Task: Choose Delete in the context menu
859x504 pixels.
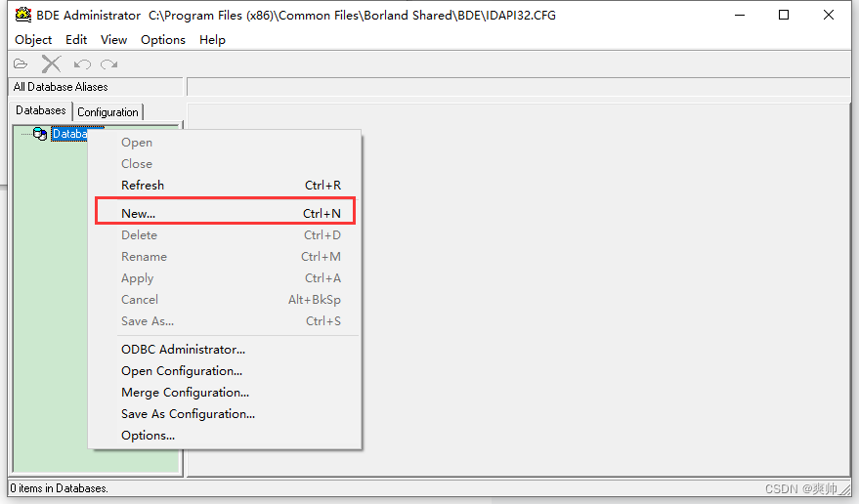Action: tap(225, 235)
